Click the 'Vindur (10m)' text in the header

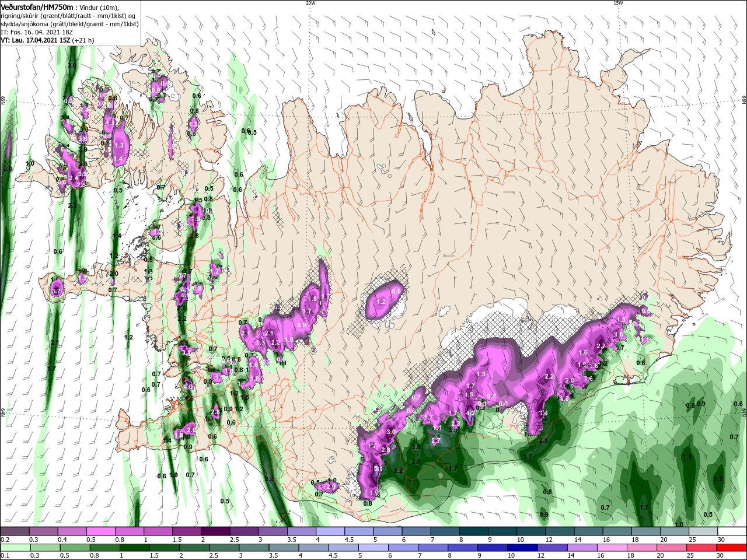97,7
